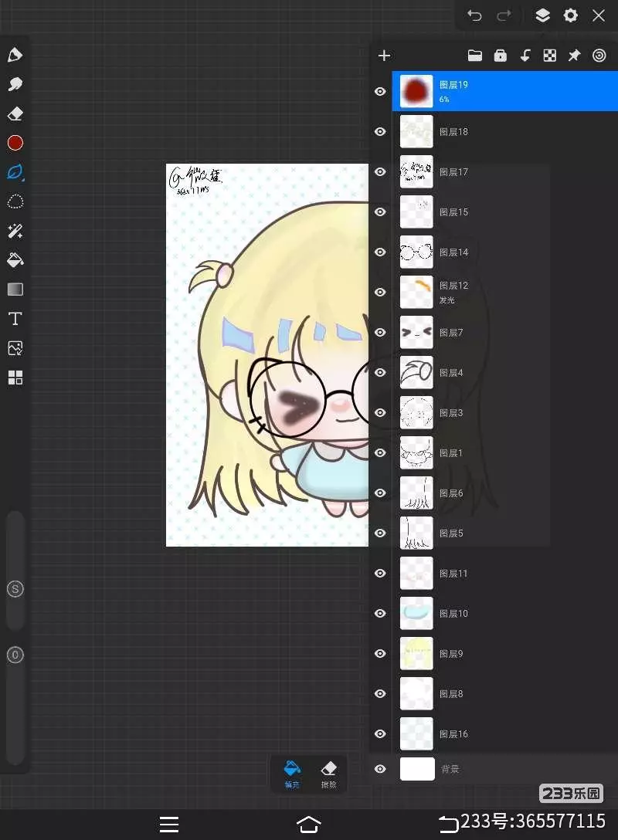Screen dimensions: 618x840
Task: Collapse the layers panel via layers icon
Action: [x=542, y=15]
